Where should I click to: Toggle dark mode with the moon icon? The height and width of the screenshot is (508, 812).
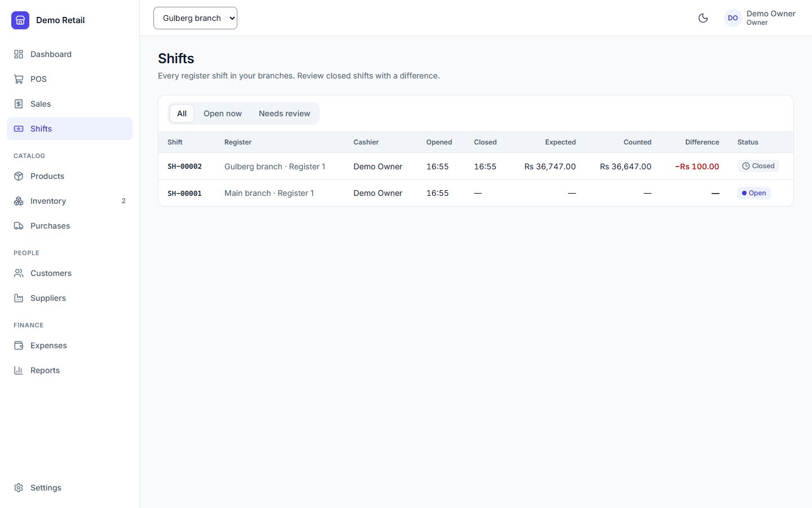click(703, 18)
